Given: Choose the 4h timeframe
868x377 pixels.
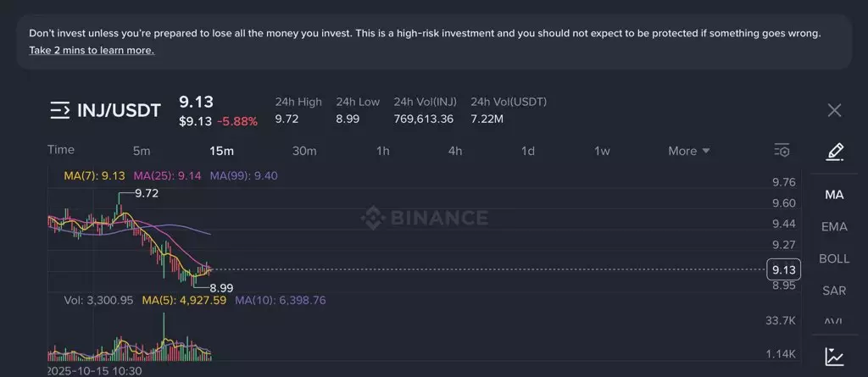Looking at the screenshot, I should tap(455, 151).
